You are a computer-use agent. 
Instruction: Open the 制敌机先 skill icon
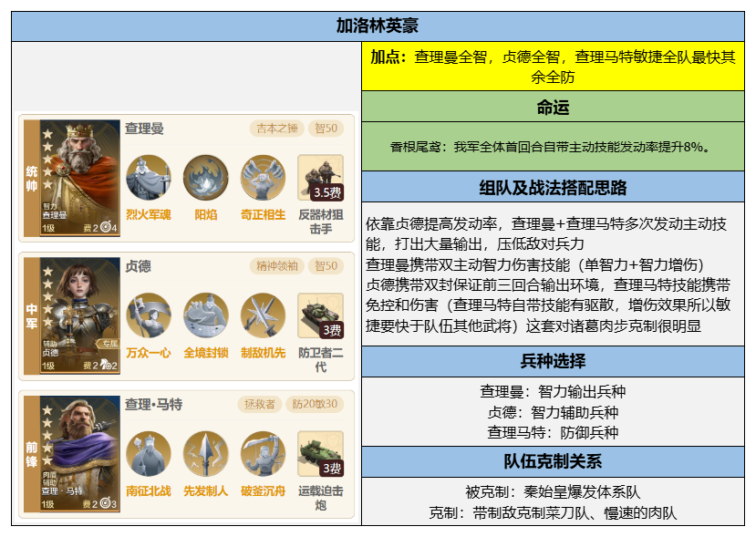pos(264,315)
